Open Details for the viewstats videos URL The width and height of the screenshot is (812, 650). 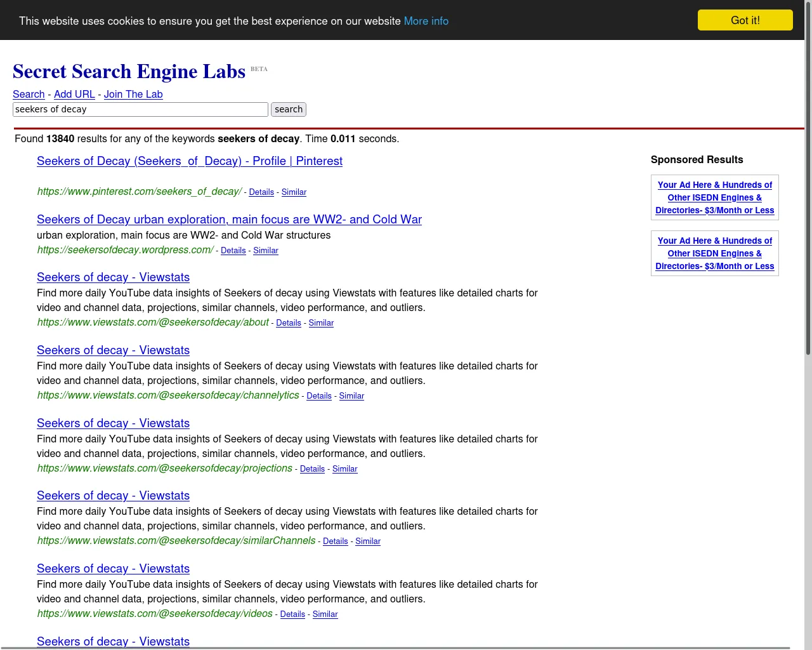(292, 614)
